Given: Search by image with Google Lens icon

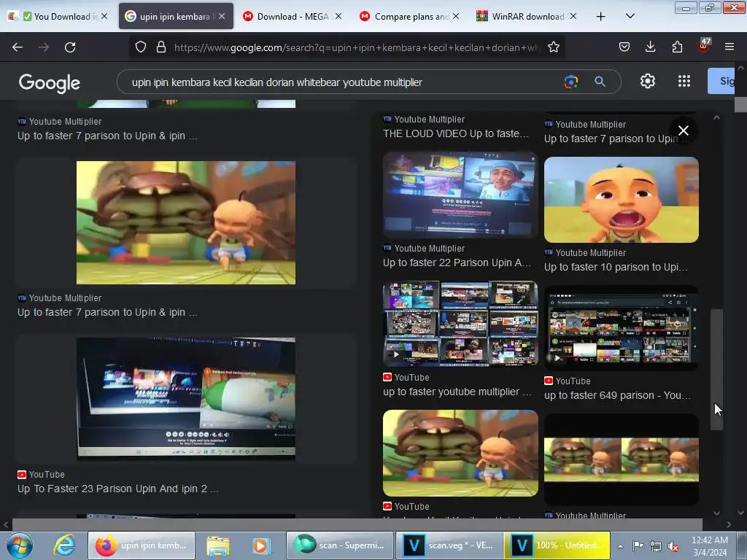Looking at the screenshot, I should pyautogui.click(x=570, y=82).
